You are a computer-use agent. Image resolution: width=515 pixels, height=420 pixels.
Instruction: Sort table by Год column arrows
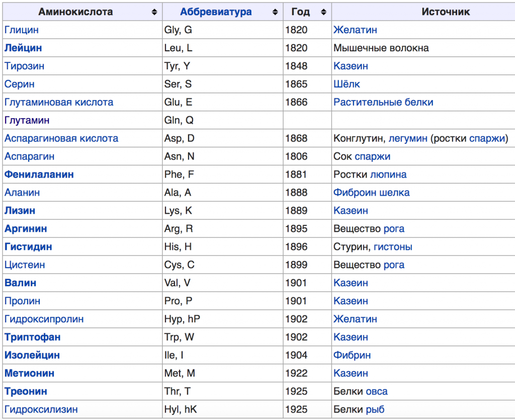[324, 12]
